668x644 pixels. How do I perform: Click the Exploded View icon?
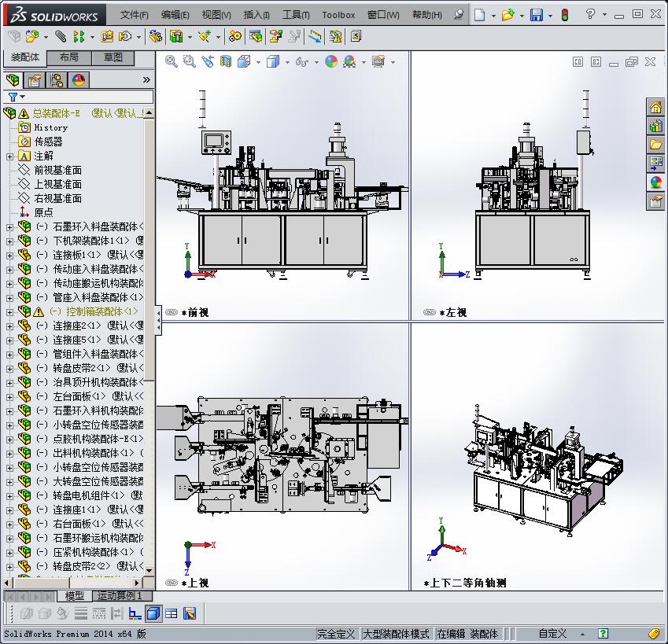pos(275,37)
